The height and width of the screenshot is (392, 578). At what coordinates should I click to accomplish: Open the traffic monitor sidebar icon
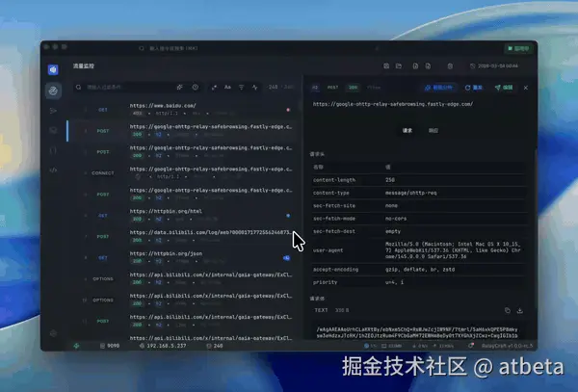pyautogui.click(x=53, y=91)
